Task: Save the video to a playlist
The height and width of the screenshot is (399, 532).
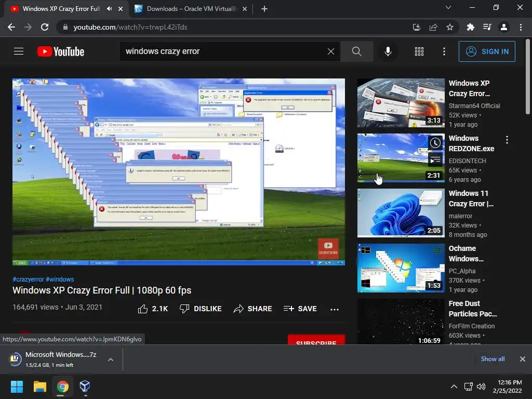Action: click(x=300, y=309)
